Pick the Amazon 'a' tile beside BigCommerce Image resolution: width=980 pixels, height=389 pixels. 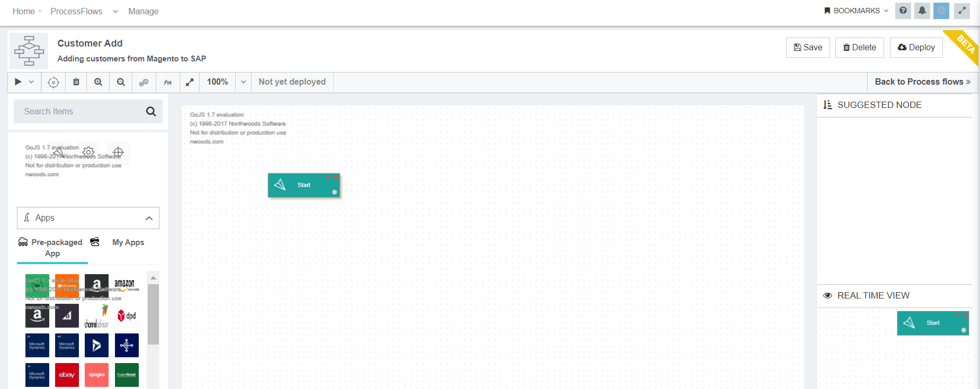37,316
